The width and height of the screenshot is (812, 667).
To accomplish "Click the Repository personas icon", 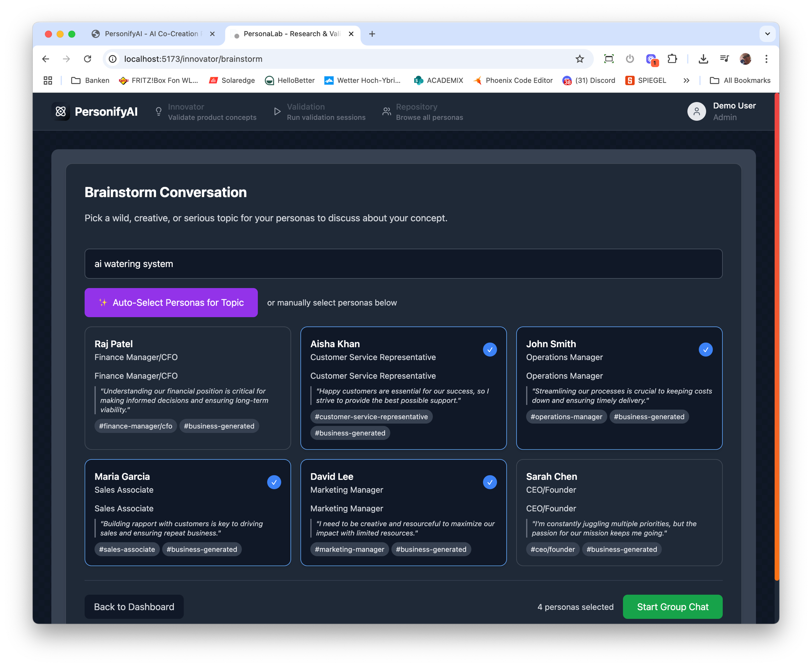I will (x=387, y=111).
